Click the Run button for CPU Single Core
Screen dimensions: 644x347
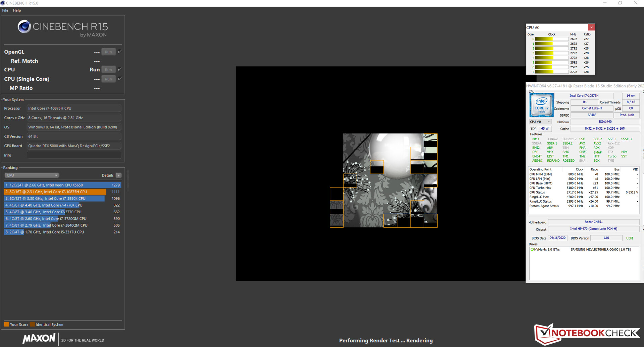pyautogui.click(x=108, y=79)
